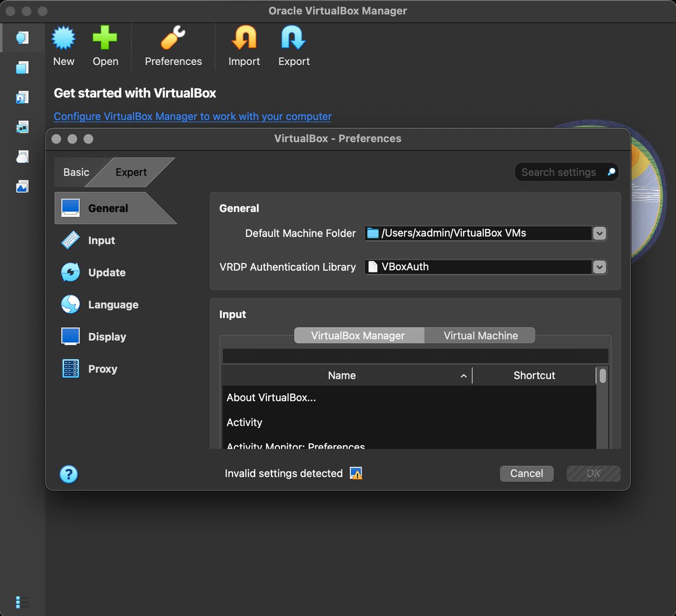
Task: Click the Open green plus icon
Action: pyautogui.click(x=105, y=38)
